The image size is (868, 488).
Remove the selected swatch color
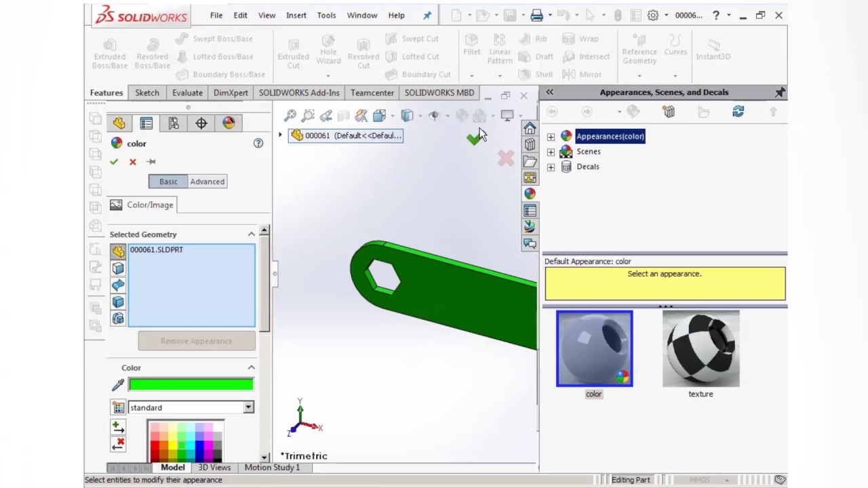118,444
